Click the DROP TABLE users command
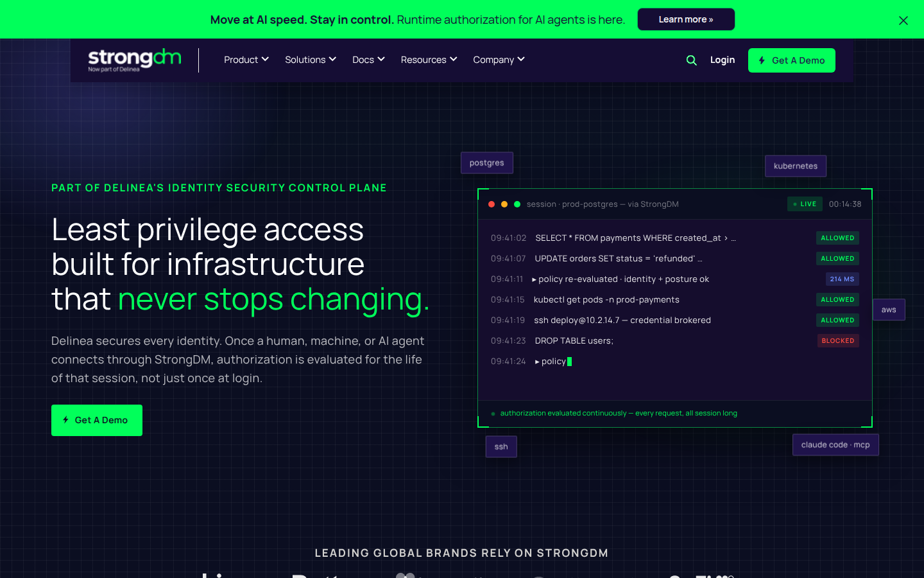 (574, 341)
